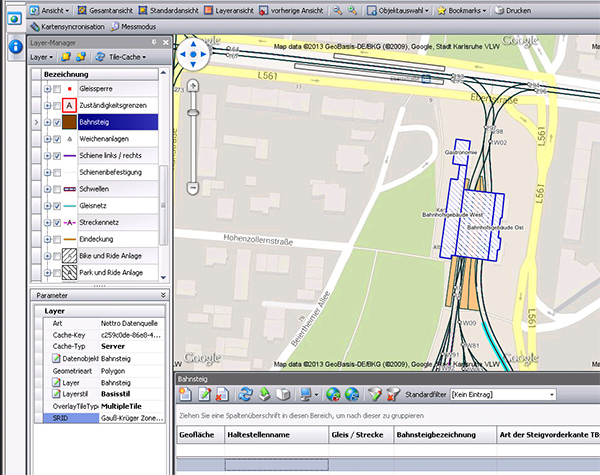Disable the Streckennetz layer checkbox
This screenshot has height=475, width=600.
click(57, 222)
